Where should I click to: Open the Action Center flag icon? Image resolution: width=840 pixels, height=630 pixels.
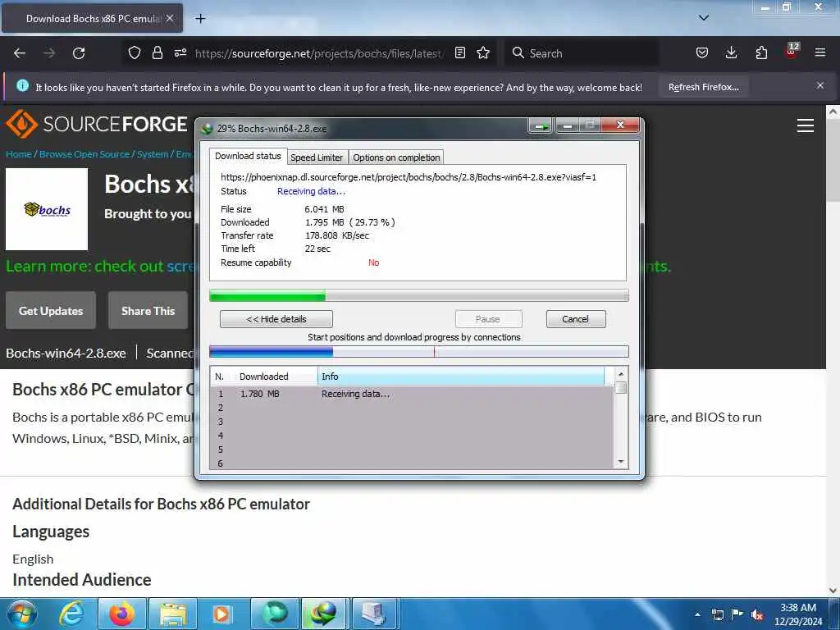pyautogui.click(x=737, y=614)
